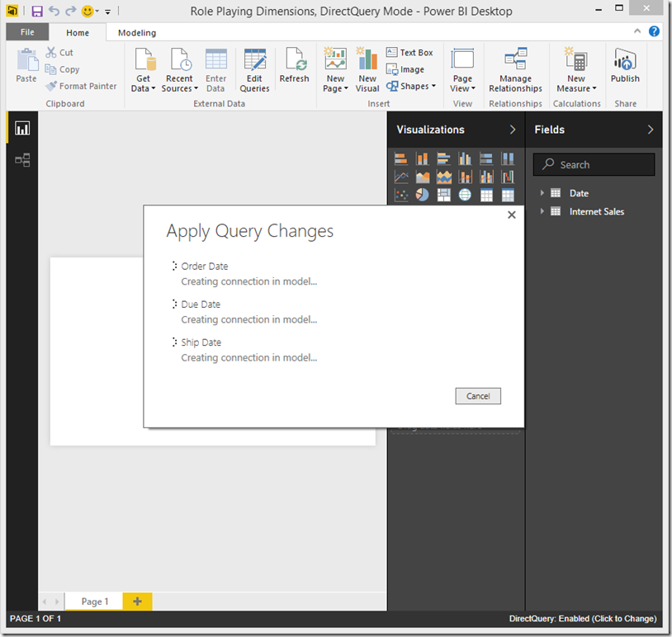
Task: Choose the clustered bar chart visualization
Action: pyautogui.click(x=443, y=159)
